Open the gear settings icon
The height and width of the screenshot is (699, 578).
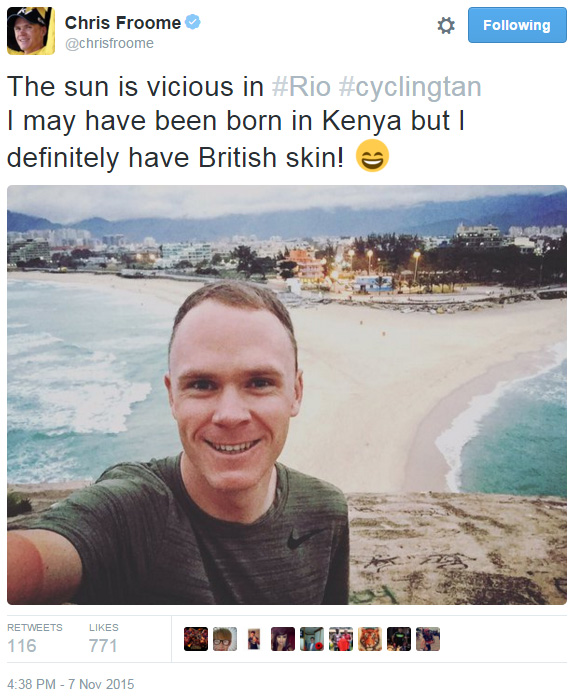point(446,25)
